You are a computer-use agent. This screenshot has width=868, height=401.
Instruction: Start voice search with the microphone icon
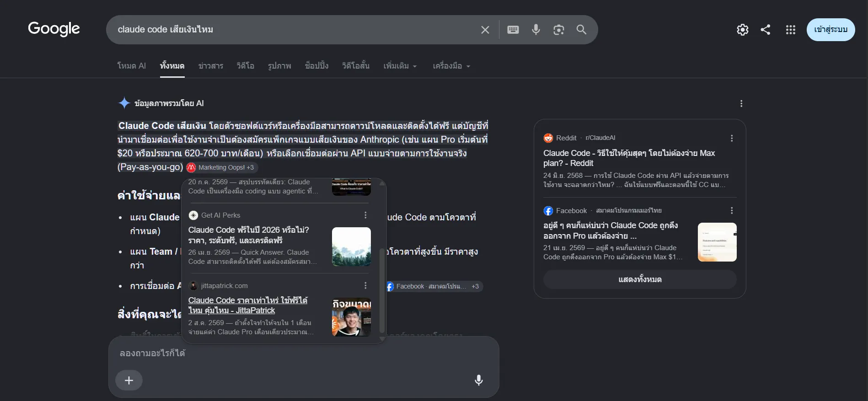536,30
